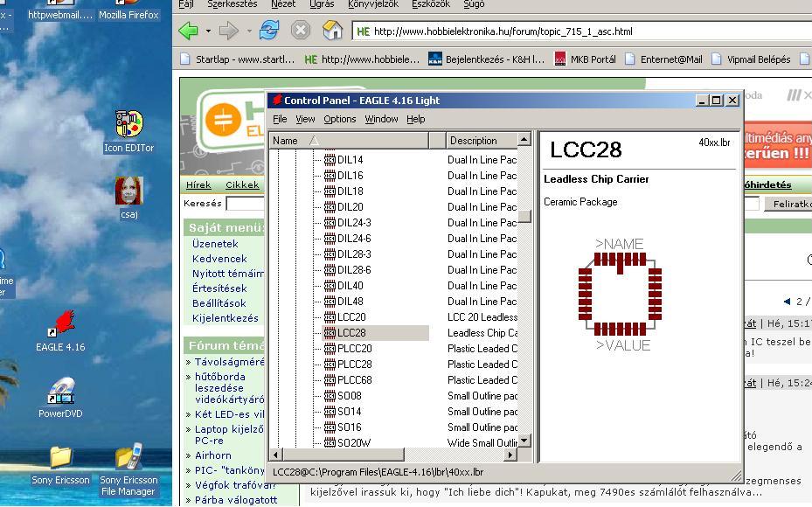Open Kedvencek in the Saját menü sidebar

pos(219,259)
